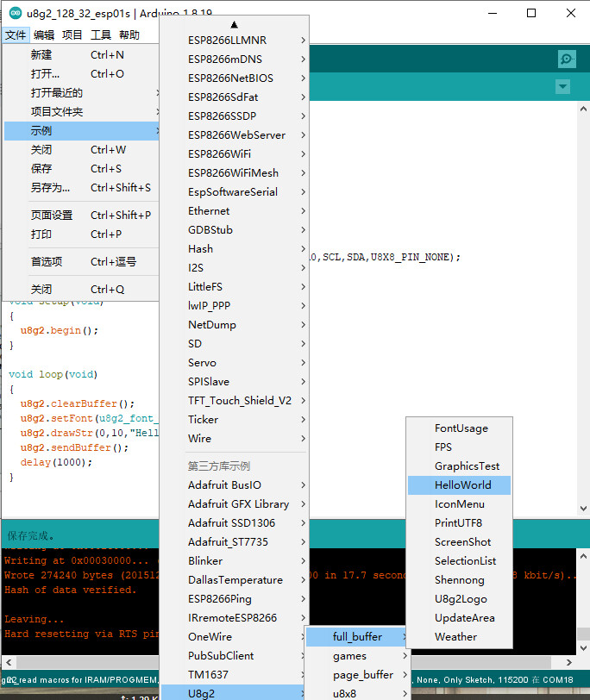The image size is (590, 700).
Task: Open the page_buffer submenu
Action: (356, 674)
